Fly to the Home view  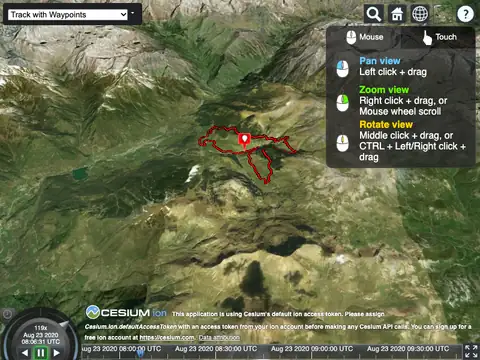coord(397,14)
